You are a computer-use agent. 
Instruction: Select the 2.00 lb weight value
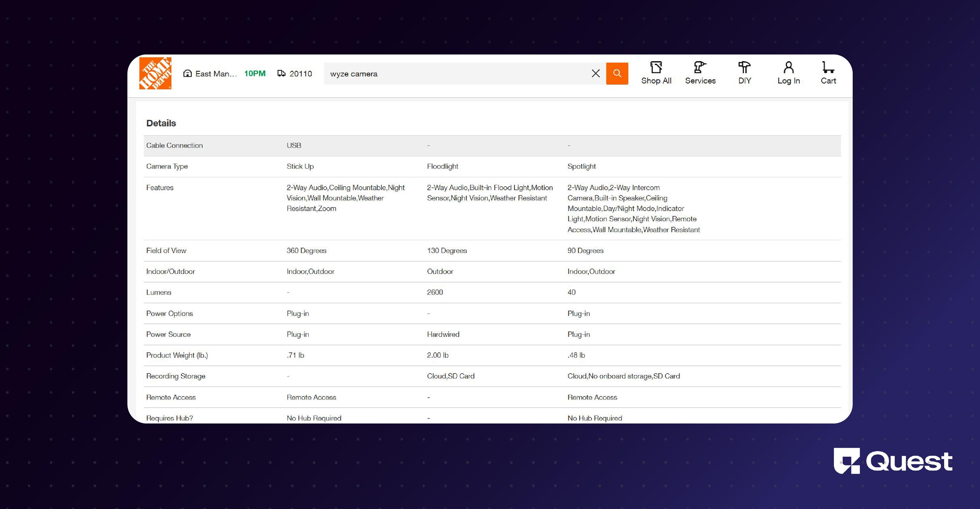(438, 355)
